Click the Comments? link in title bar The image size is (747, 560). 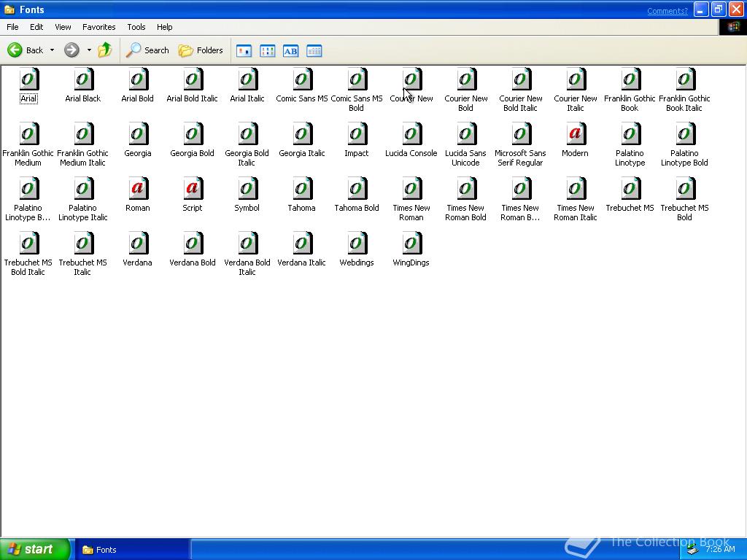click(667, 11)
